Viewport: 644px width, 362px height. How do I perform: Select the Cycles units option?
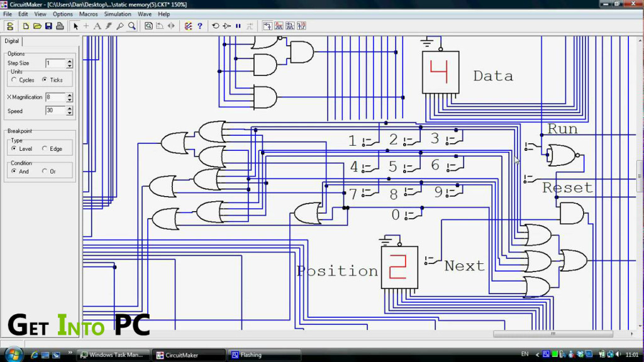(23, 80)
